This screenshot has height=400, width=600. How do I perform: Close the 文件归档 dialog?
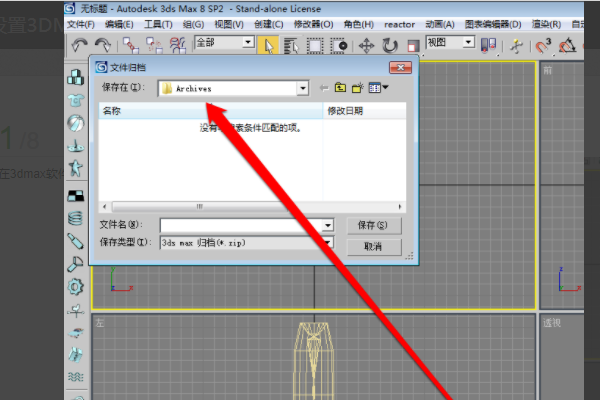400,67
